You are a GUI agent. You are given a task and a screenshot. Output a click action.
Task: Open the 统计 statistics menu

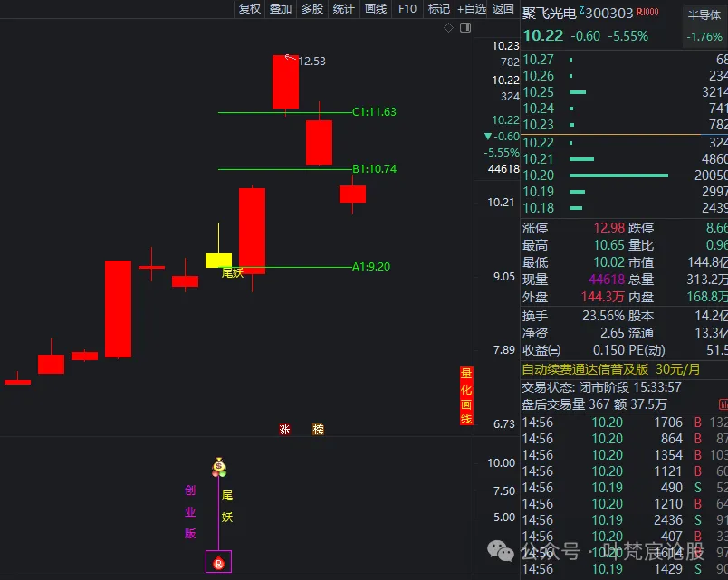pyautogui.click(x=344, y=9)
